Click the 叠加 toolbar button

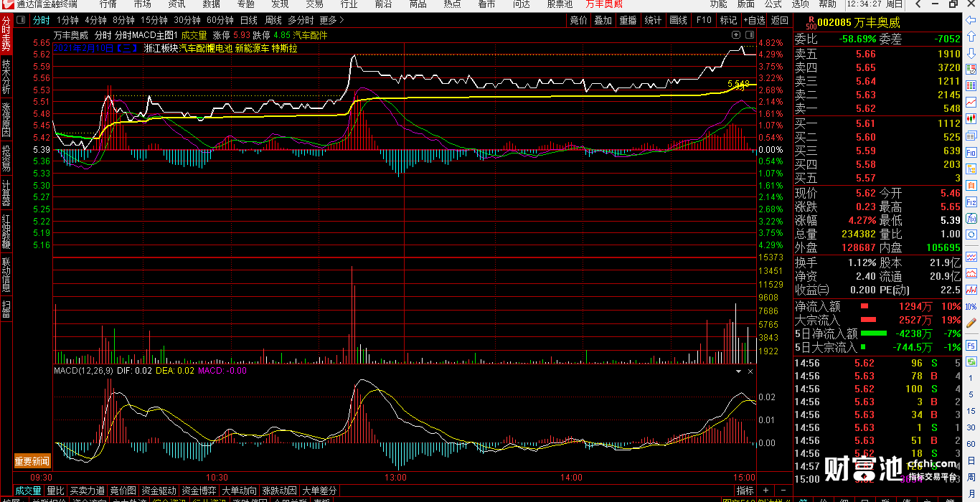tap(603, 20)
